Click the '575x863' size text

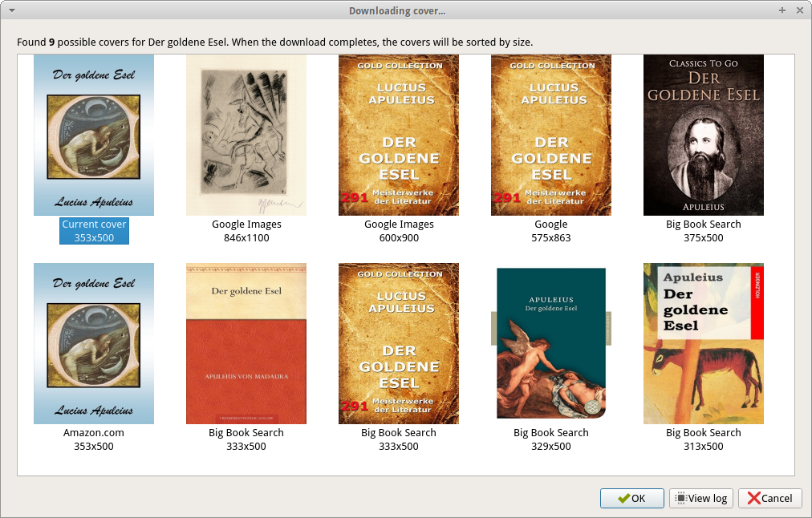click(x=551, y=238)
